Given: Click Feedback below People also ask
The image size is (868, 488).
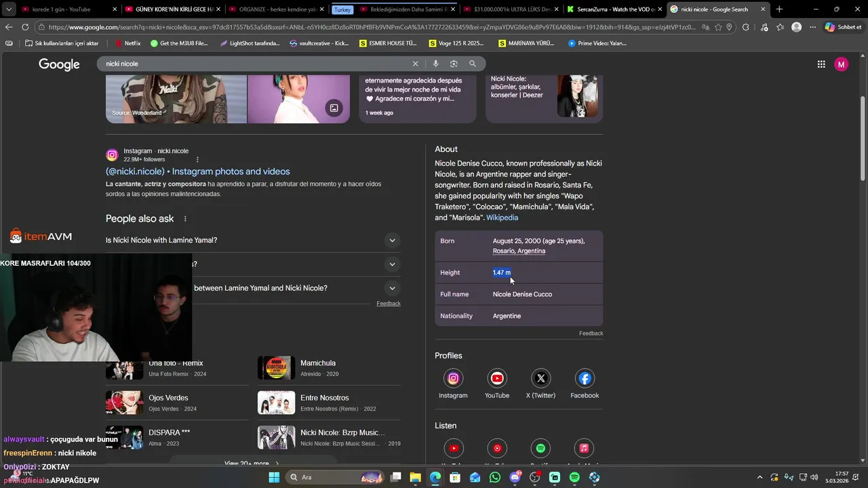Looking at the screenshot, I should (x=389, y=304).
